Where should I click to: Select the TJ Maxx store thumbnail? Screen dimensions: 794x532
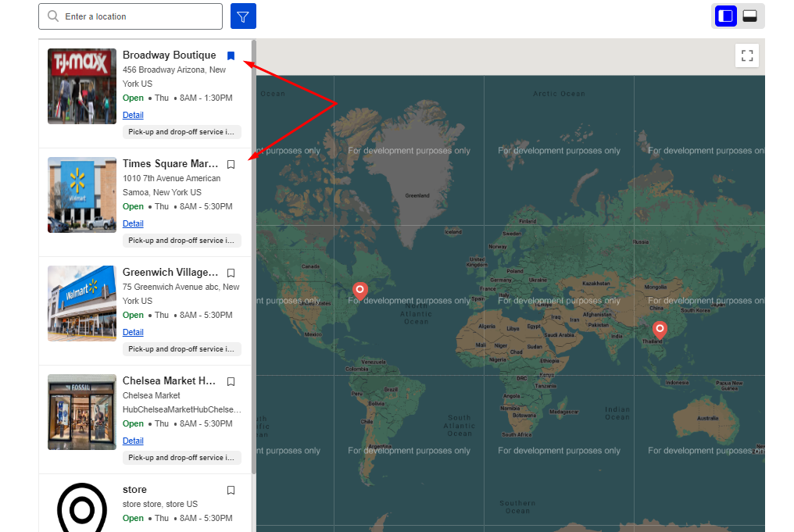[82, 86]
